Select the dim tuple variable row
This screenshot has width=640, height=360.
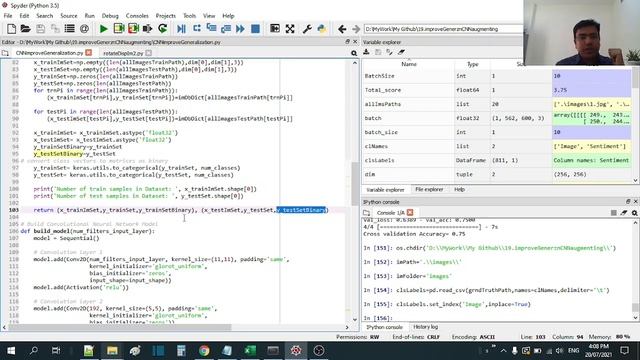(x=498, y=174)
